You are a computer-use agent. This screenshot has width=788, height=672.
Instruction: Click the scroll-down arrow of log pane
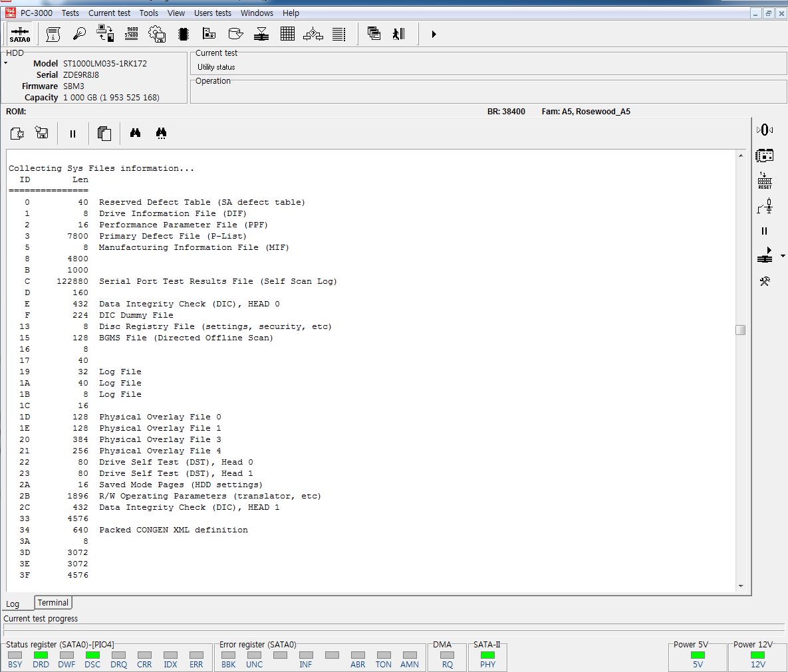point(741,586)
